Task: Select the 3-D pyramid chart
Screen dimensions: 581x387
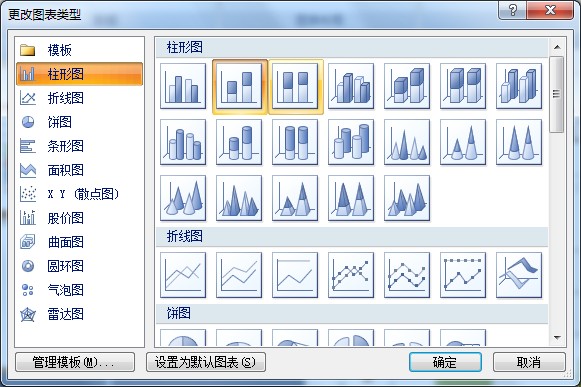Action: tap(407, 198)
